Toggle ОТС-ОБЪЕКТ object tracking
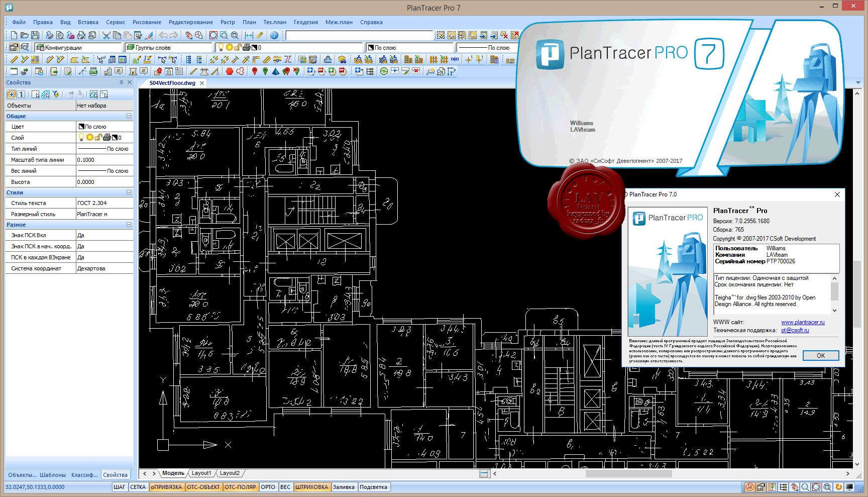 [203, 487]
